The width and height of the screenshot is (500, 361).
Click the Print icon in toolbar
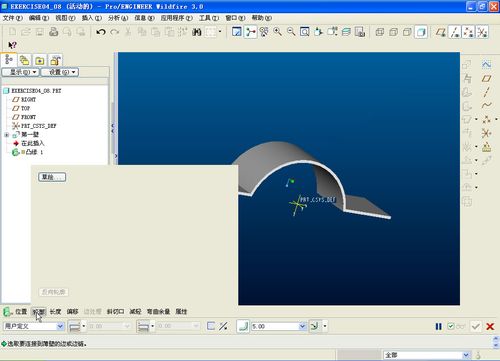(53, 32)
